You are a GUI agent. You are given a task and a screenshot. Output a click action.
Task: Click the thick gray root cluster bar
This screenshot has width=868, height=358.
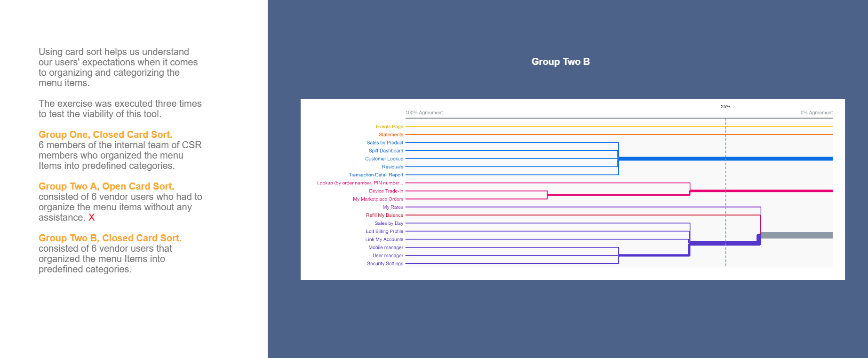point(796,235)
